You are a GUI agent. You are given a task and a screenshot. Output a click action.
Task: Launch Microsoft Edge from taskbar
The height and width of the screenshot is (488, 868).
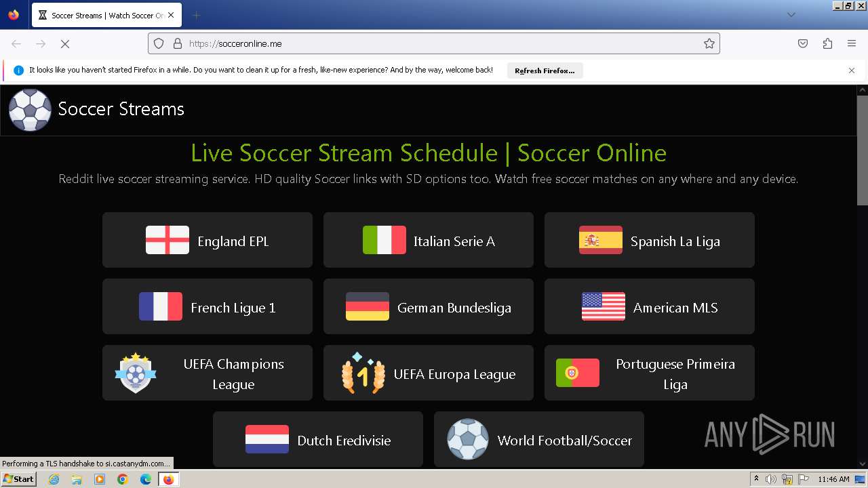tap(146, 479)
